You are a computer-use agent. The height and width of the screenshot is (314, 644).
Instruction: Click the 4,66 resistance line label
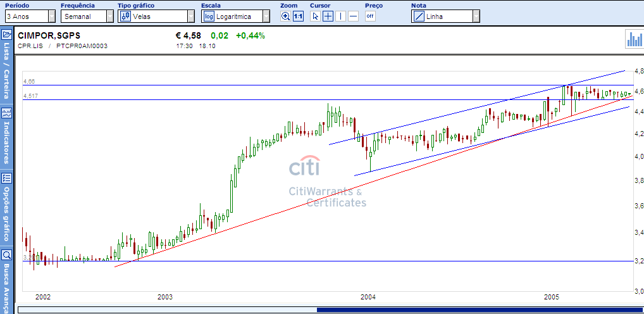click(x=29, y=82)
